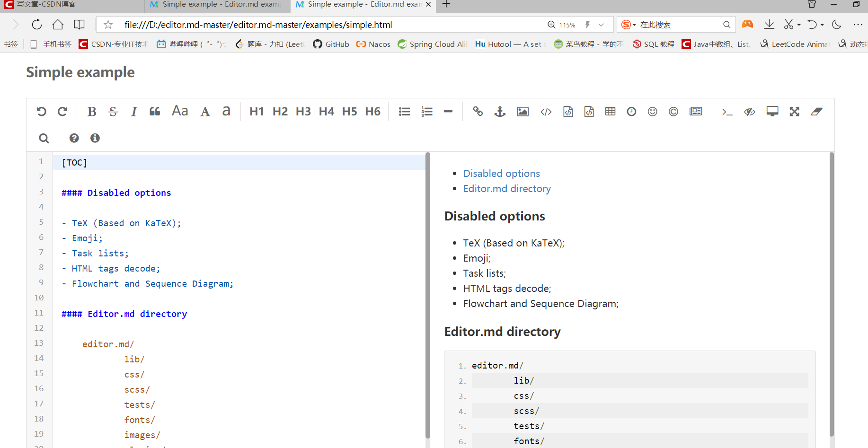Open a new browser tab

point(446,4)
